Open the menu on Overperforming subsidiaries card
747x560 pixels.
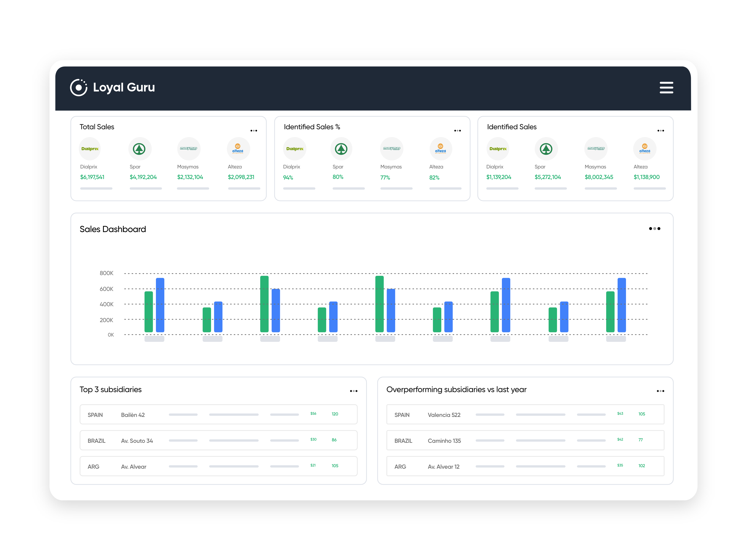(661, 391)
